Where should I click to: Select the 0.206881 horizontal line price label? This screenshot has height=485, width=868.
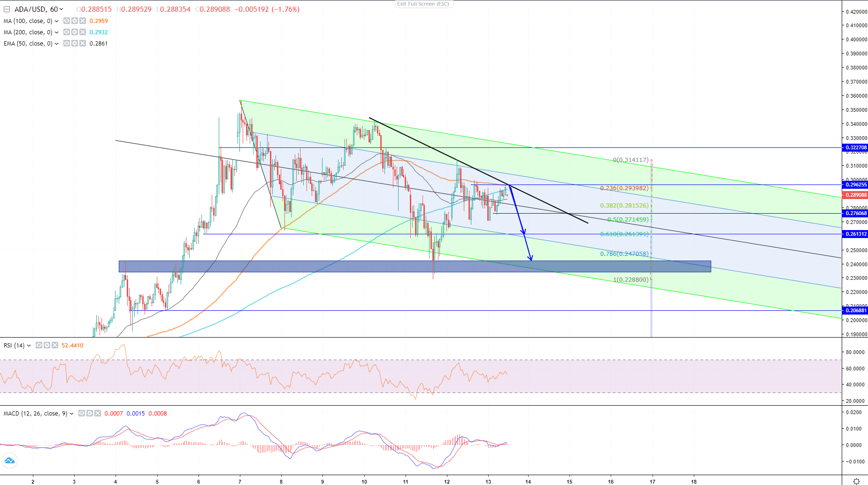pyautogui.click(x=856, y=311)
